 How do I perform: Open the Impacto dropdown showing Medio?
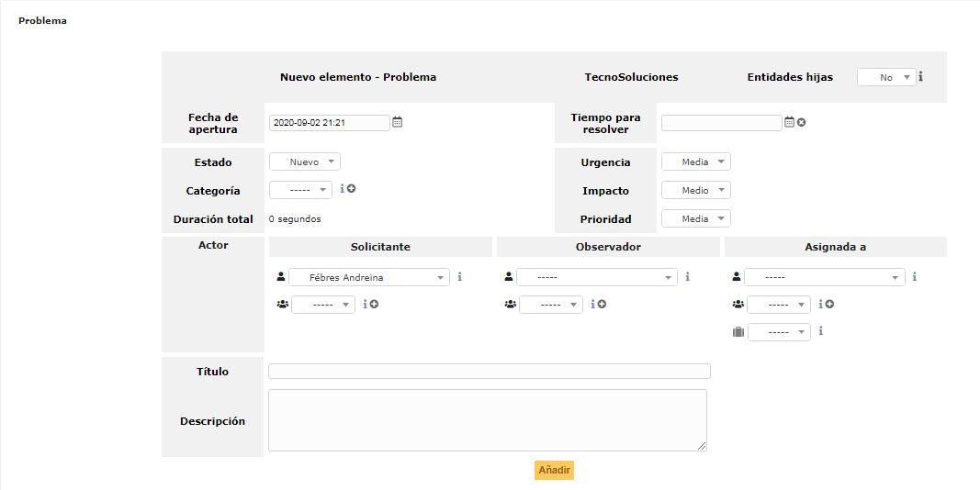[696, 191]
